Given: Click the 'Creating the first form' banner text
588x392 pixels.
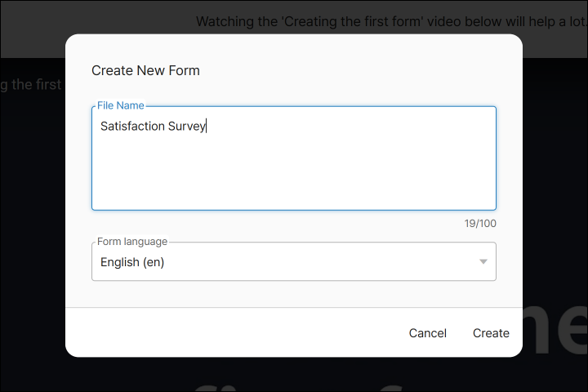Looking at the screenshot, I should pos(391,22).
